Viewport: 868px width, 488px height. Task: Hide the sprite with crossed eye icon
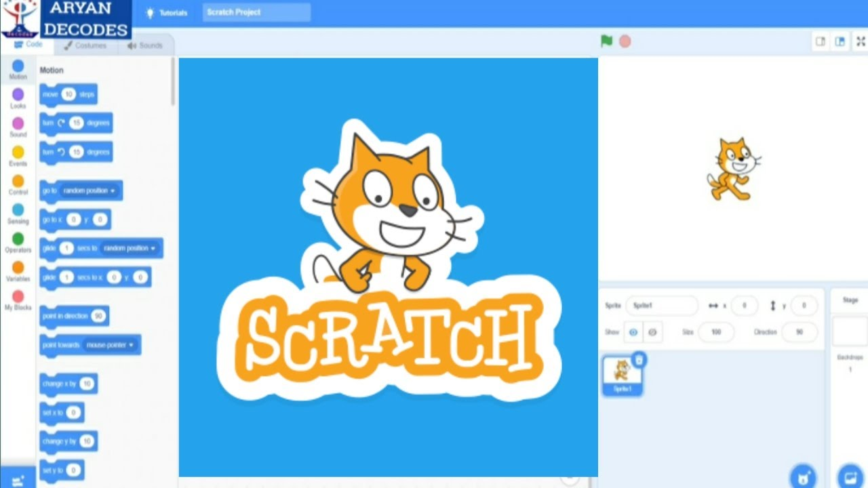[652, 332]
